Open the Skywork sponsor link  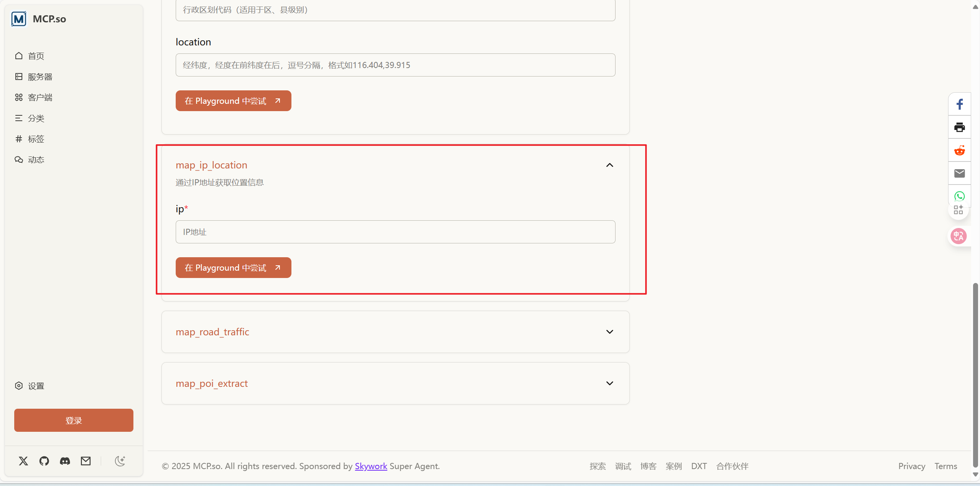[x=371, y=466]
